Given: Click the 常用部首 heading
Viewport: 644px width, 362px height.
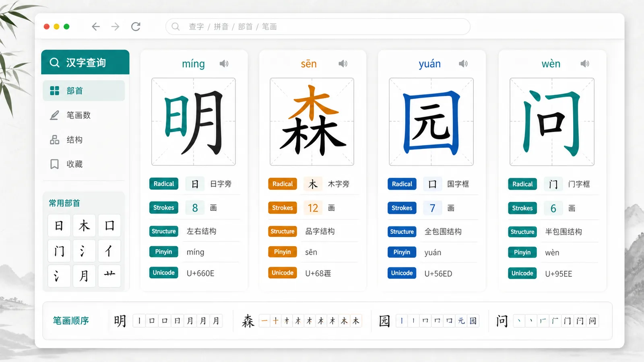Looking at the screenshot, I should (64, 203).
